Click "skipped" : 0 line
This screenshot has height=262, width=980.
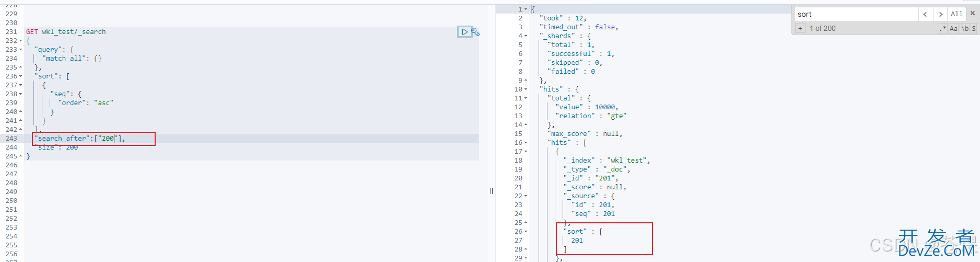coord(575,63)
